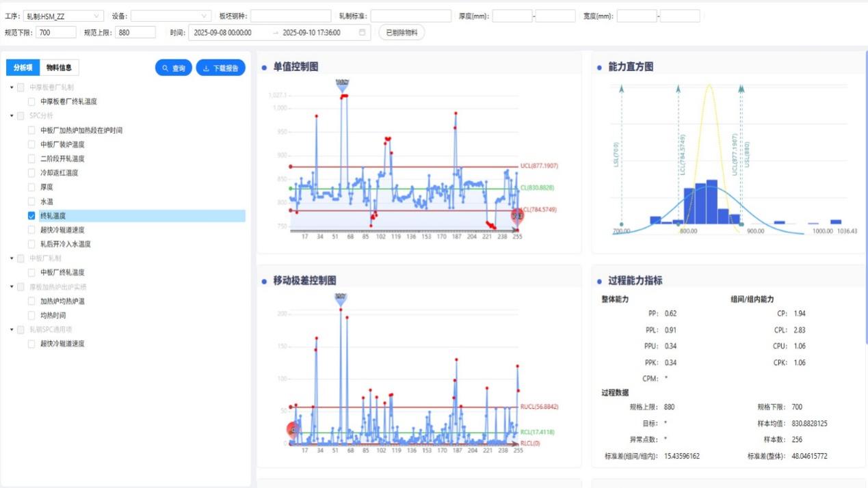The image size is (868, 488).
Task: Check the 厚度 analysis item
Action: tap(31, 187)
